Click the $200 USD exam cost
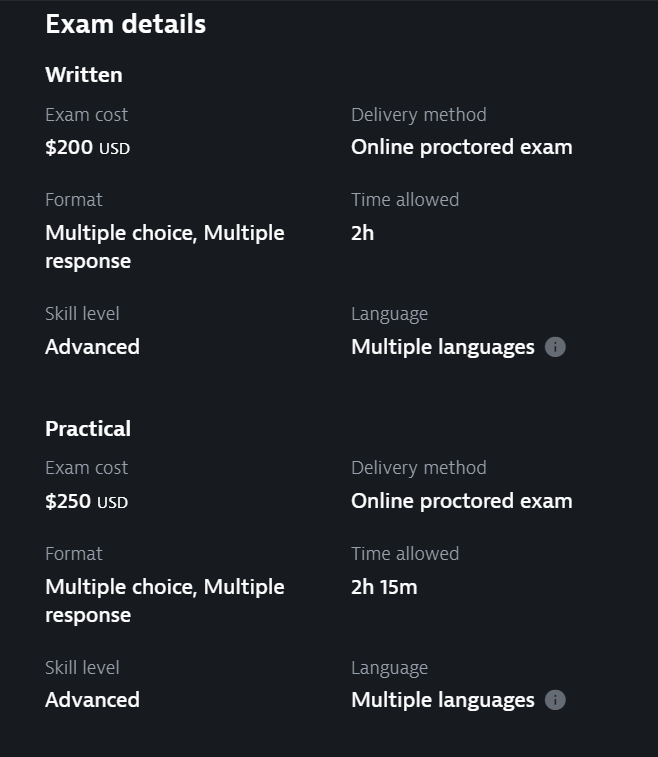 (x=88, y=147)
